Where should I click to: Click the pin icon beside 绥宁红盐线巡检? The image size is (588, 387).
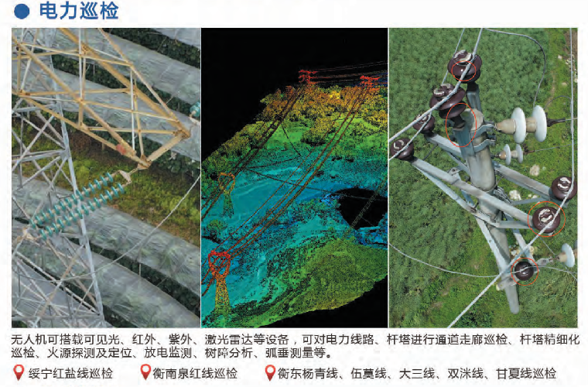19,373
